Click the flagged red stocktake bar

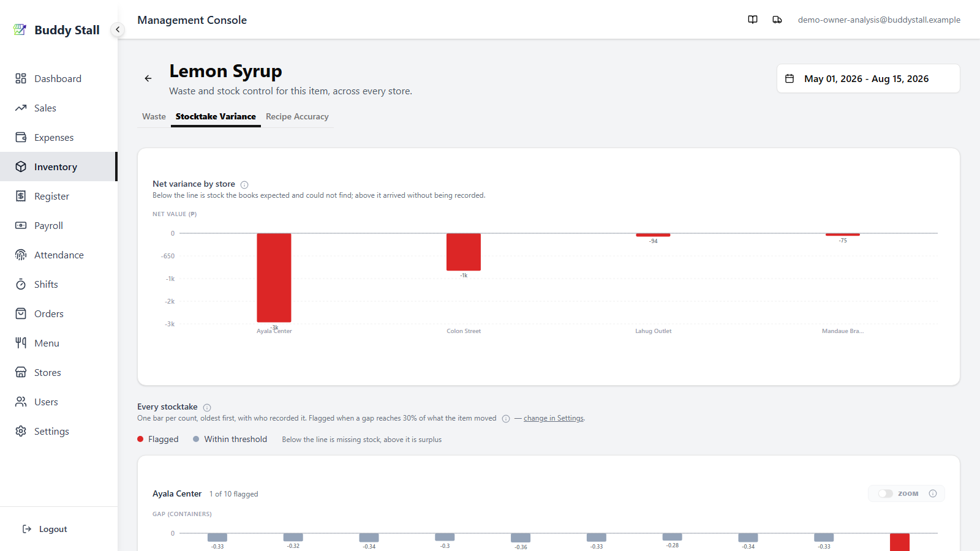pyautogui.click(x=900, y=542)
